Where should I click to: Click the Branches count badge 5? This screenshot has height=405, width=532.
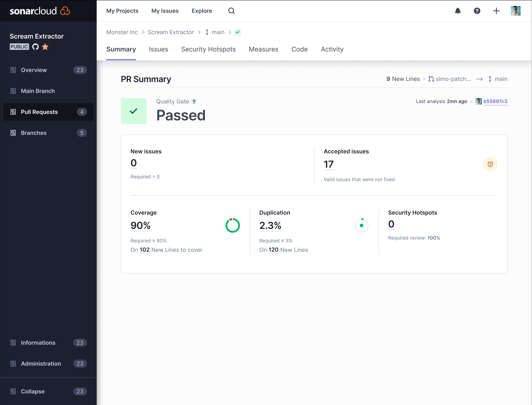[82, 133]
